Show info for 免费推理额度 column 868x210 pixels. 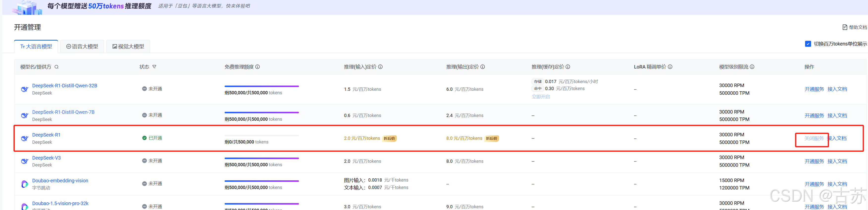click(258, 67)
